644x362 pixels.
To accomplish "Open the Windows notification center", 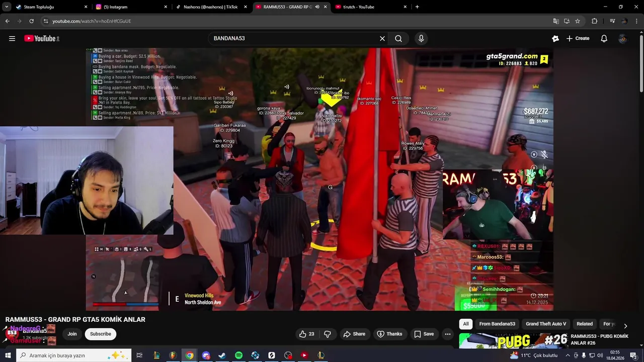I will [x=633, y=355].
